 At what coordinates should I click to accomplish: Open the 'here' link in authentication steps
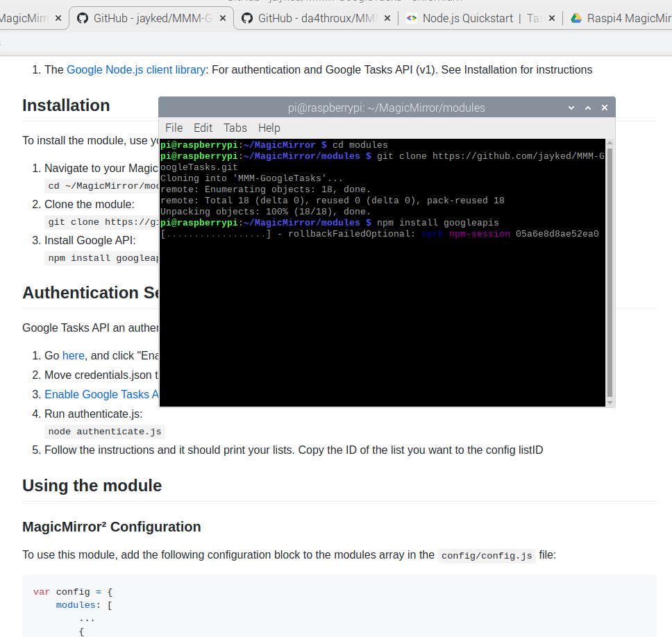[x=74, y=356]
